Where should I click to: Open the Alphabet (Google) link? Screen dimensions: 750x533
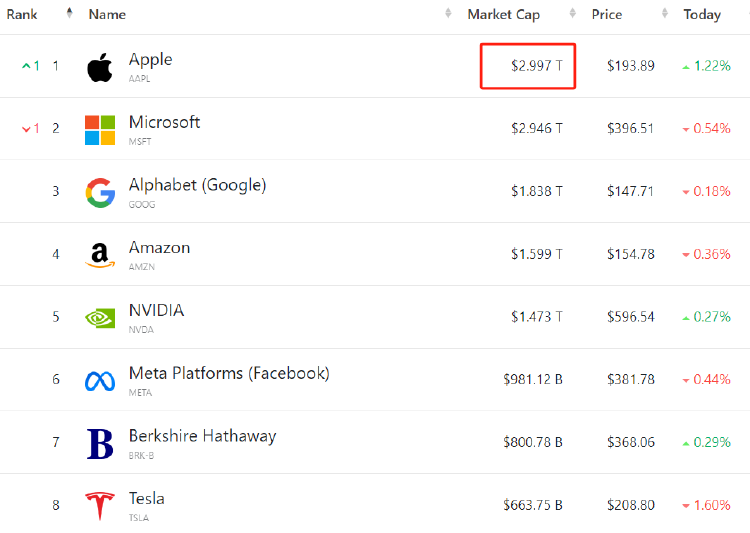click(x=197, y=185)
